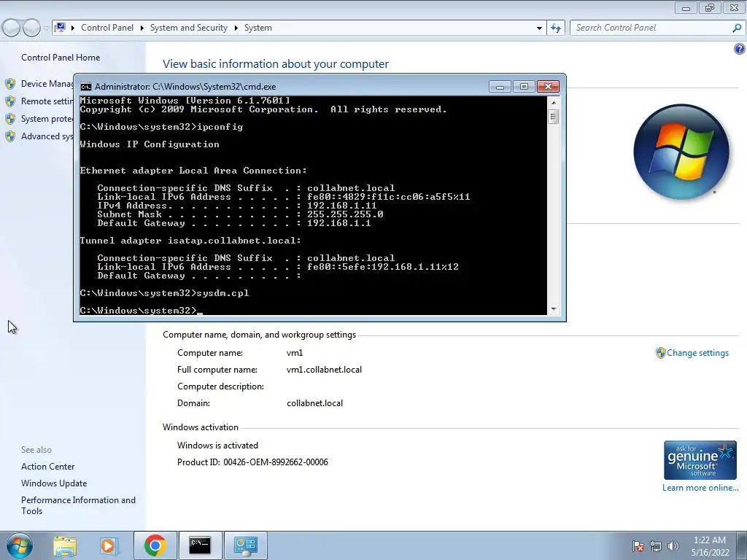The image size is (747, 560).
Task: Open the Start menu orb
Action: tap(19, 545)
